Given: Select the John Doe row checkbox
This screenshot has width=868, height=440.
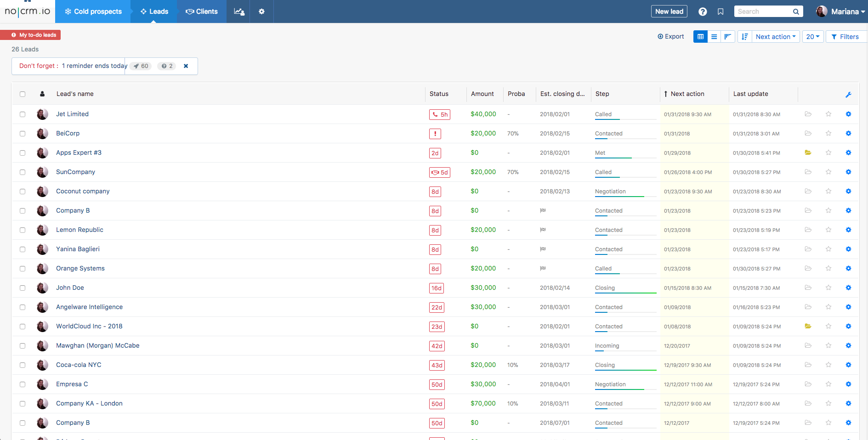Looking at the screenshot, I should [23, 288].
